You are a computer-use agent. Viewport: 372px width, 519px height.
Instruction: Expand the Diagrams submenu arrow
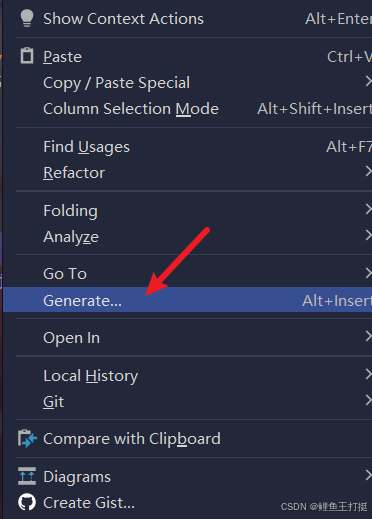pos(368,475)
